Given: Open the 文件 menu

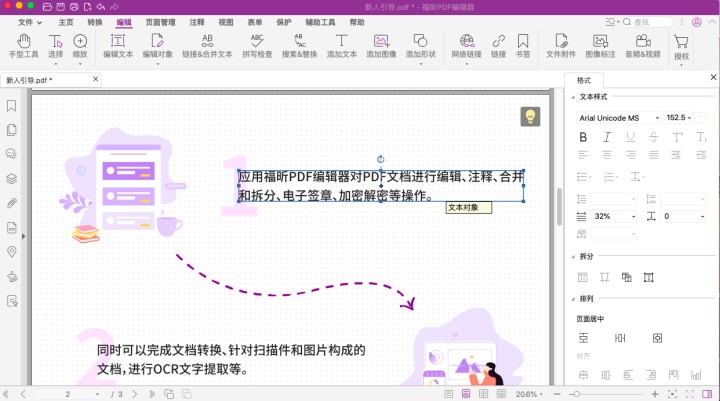Looking at the screenshot, I should pos(30,21).
